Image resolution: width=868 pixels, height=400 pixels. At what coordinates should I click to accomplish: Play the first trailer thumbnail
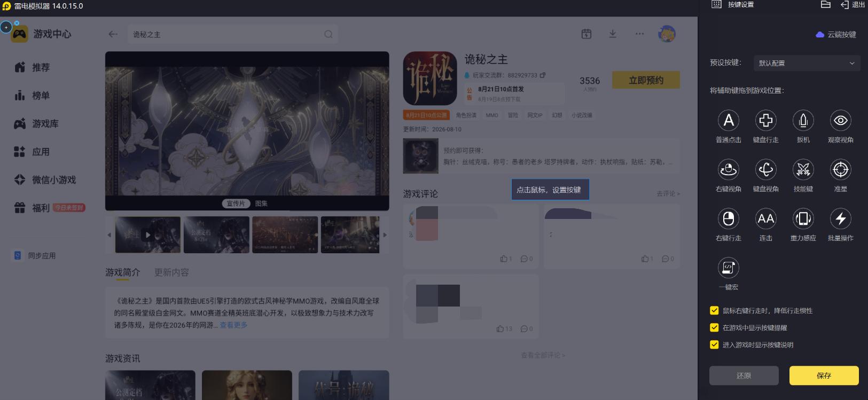tap(148, 234)
